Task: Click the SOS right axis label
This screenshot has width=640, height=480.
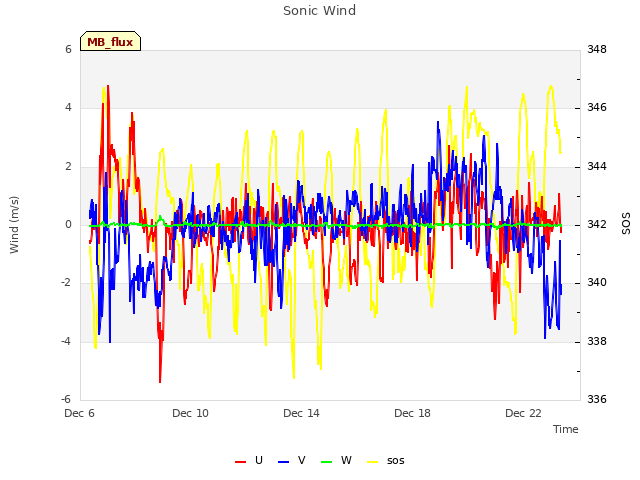Action: coord(626,224)
